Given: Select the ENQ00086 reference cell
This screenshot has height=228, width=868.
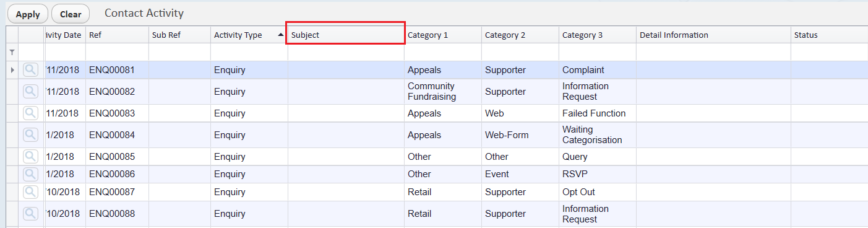Looking at the screenshot, I should [x=112, y=174].
